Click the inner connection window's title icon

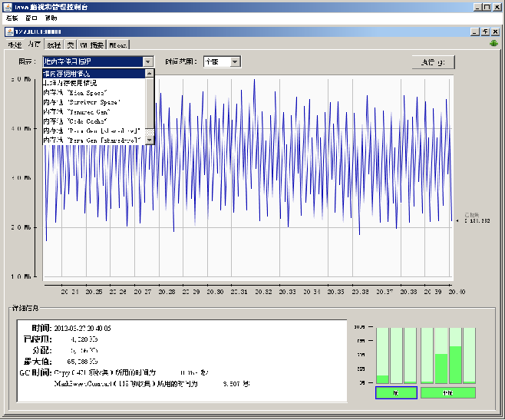pyautogui.click(x=9, y=31)
